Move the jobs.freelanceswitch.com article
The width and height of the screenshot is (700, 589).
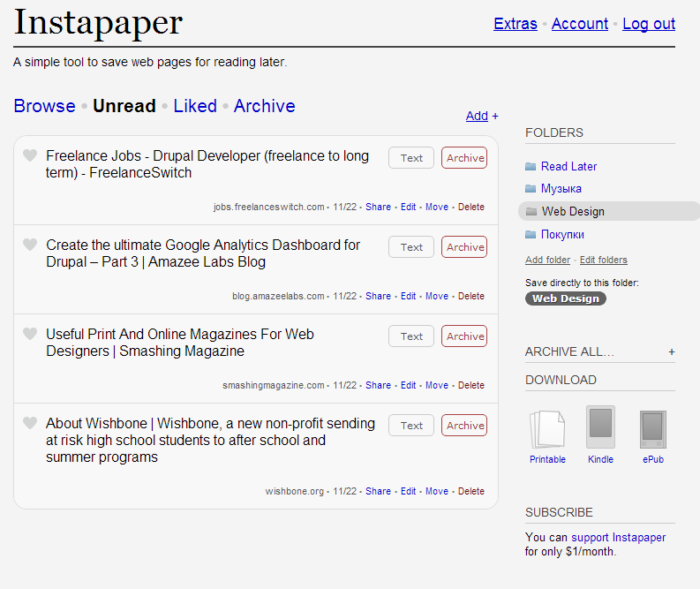click(437, 207)
